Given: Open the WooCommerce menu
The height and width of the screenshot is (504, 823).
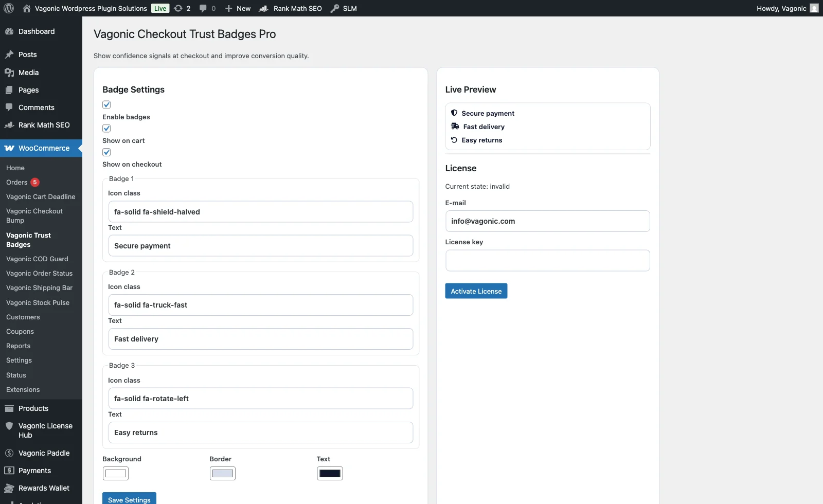Looking at the screenshot, I should [x=41, y=148].
